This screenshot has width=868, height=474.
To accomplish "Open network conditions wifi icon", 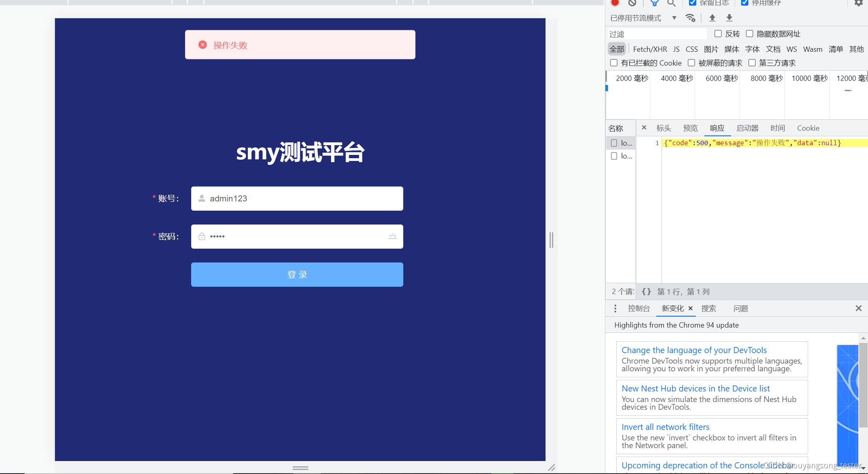I will [x=690, y=18].
